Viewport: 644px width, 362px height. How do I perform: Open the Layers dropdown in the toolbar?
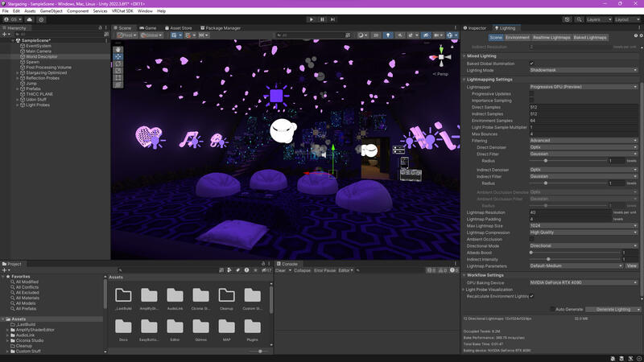point(597,19)
